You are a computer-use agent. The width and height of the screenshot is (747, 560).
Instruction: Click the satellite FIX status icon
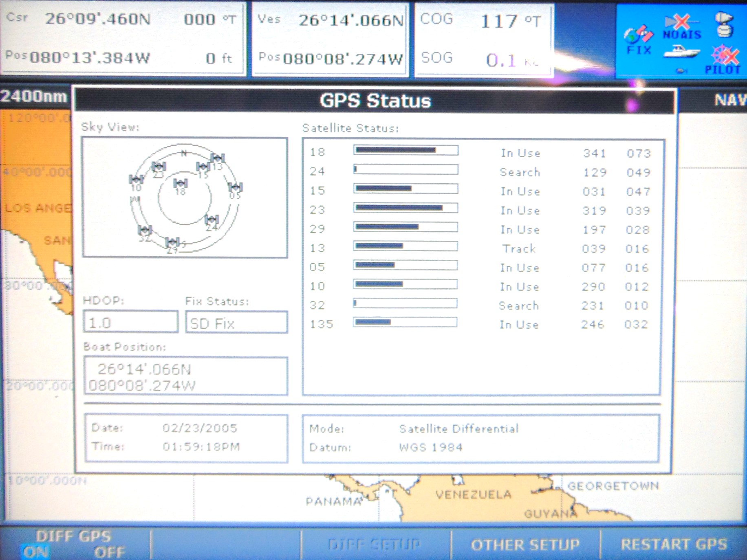click(639, 40)
